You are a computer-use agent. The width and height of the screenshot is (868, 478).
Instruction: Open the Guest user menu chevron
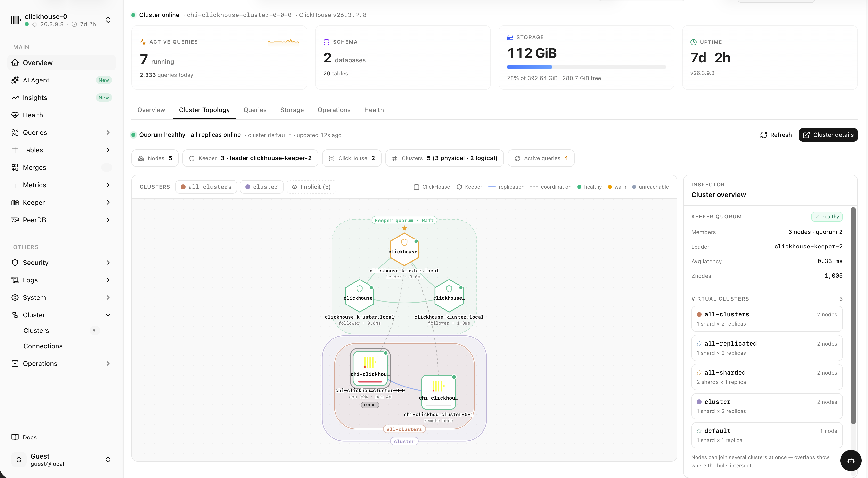[108, 460]
